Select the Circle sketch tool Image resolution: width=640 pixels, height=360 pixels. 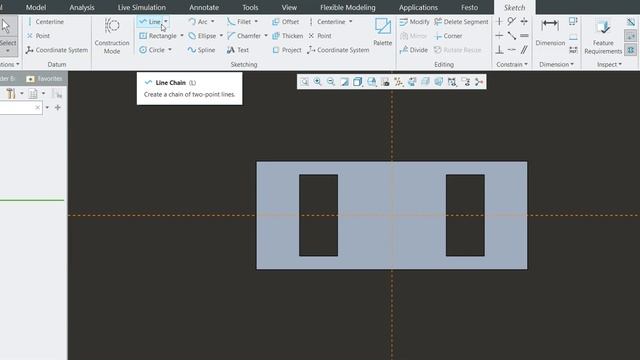point(152,50)
